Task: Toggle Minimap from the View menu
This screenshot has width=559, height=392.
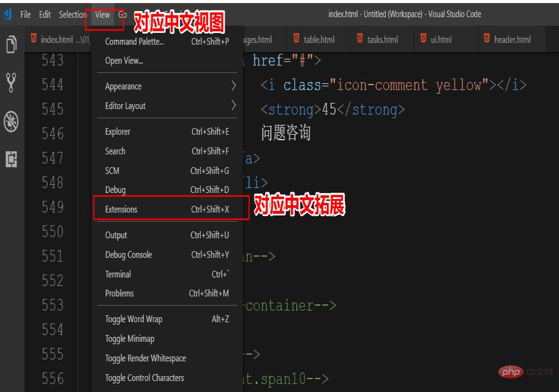Action: click(130, 339)
